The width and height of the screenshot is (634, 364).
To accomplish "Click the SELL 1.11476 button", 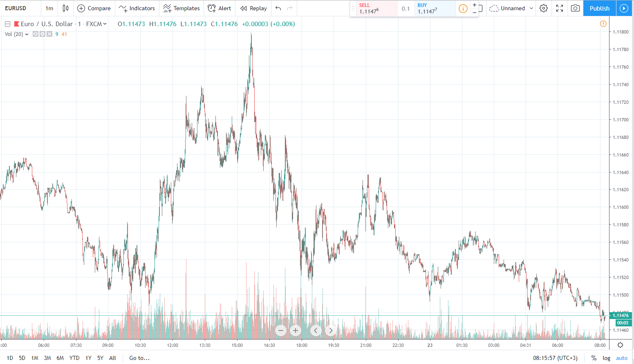I will pos(377,9).
